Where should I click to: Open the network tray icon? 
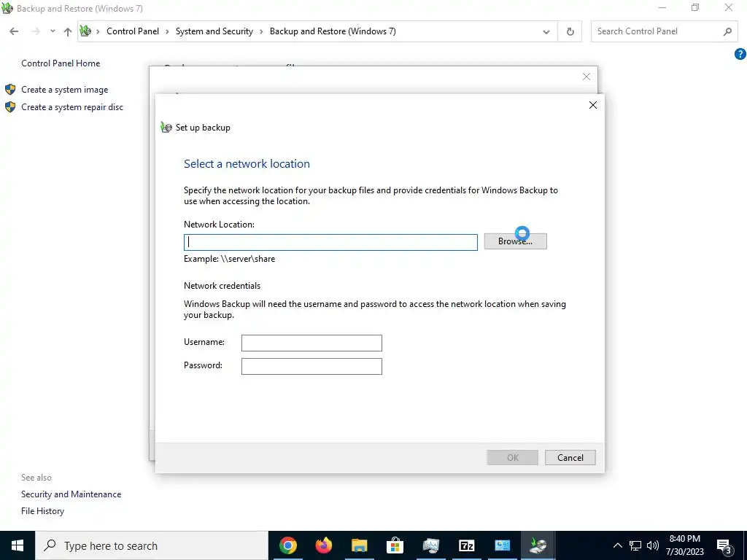coord(635,545)
